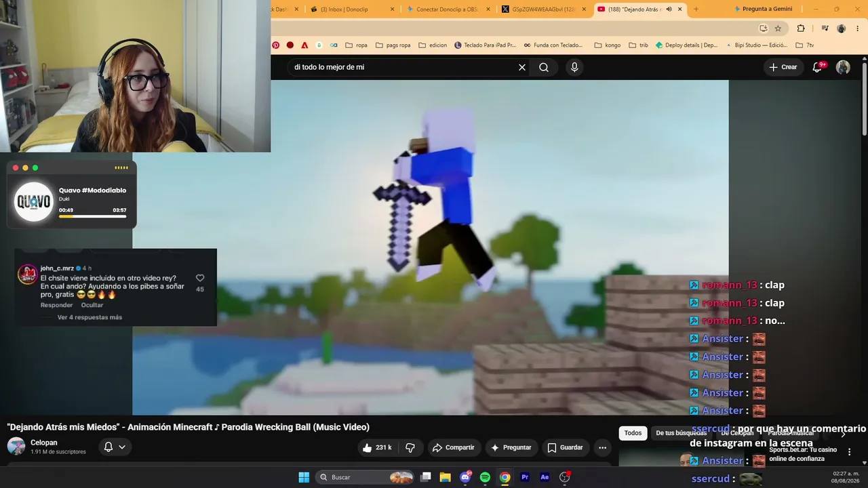Screen dimensions: 868x488
Task: Open Premiere Pro from the taskbar
Action: 525,477
